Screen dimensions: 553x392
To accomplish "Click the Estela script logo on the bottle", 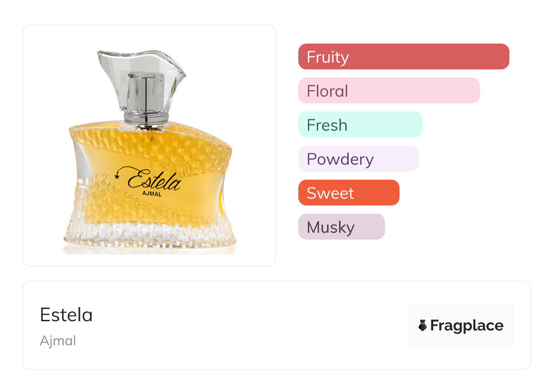I will [154, 181].
